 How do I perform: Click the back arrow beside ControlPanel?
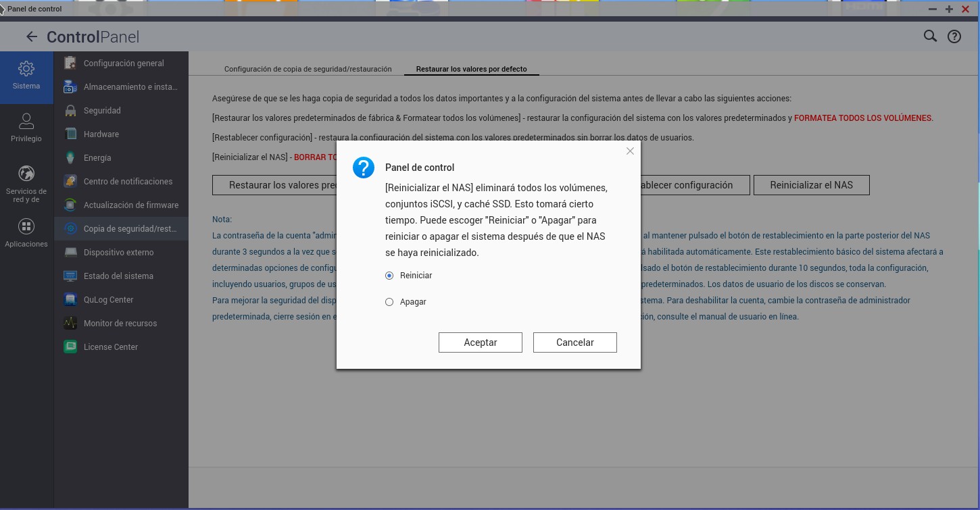31,36
